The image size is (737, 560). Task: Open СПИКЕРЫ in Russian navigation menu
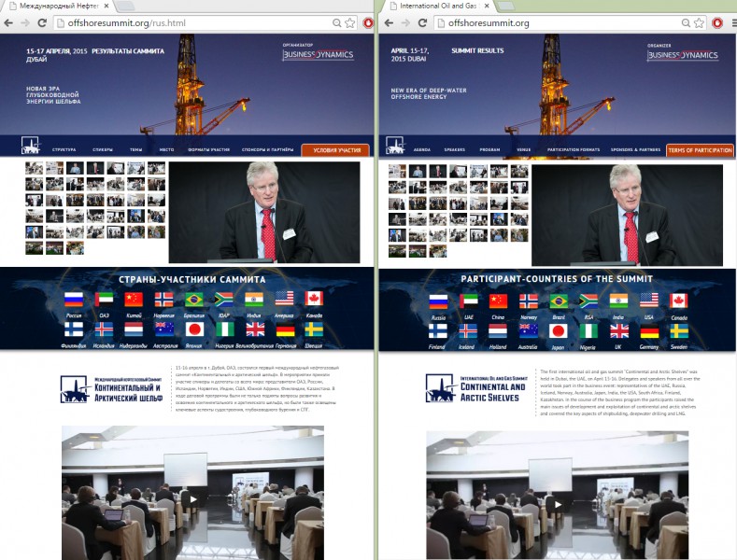click(103, 150)
